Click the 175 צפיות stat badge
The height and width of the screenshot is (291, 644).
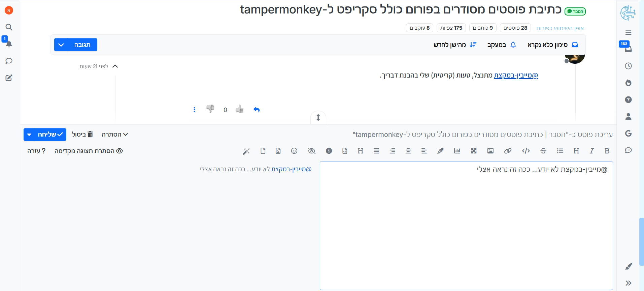pos(451,28)
